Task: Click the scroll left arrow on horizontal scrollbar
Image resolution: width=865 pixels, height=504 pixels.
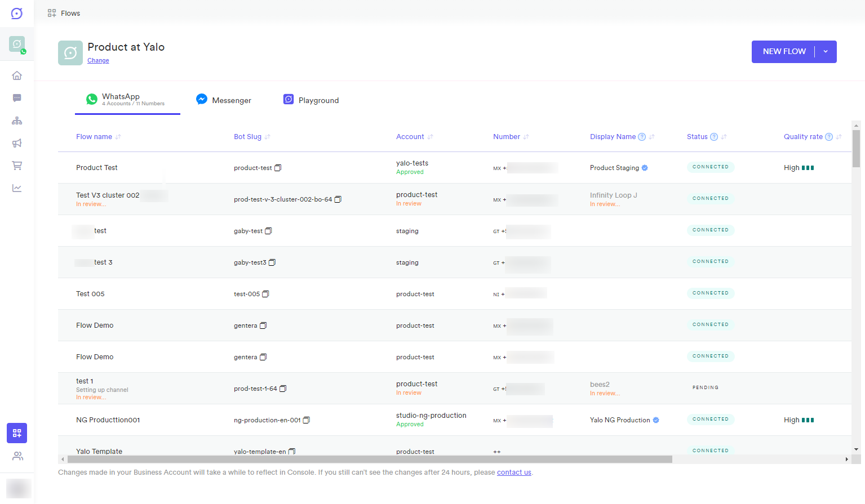Action: [63, 460]
